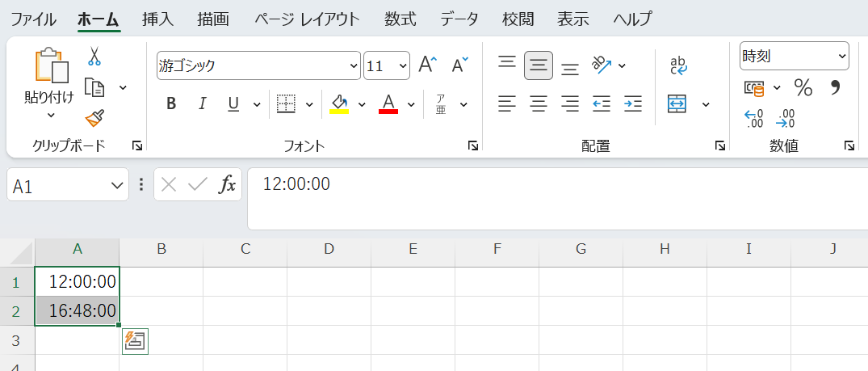Click the Increase Font Size icon
Viewport: 868px width, 371px height.
(428, 65)
